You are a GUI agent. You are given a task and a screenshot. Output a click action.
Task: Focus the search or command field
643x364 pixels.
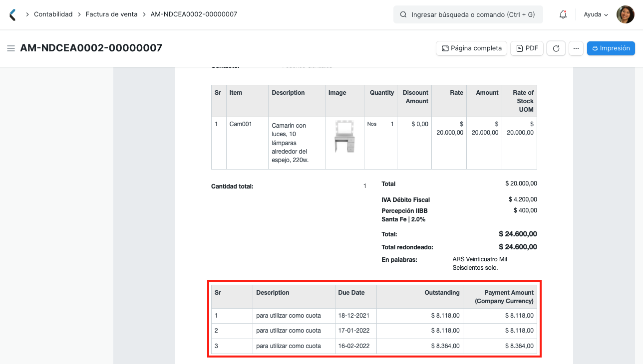[x=468, y=15]
